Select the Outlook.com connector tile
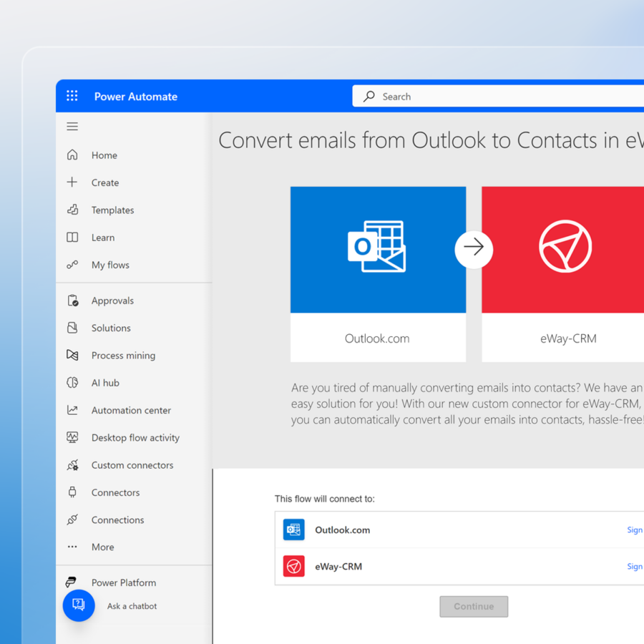The image size is (644, 644). point(378,274)
